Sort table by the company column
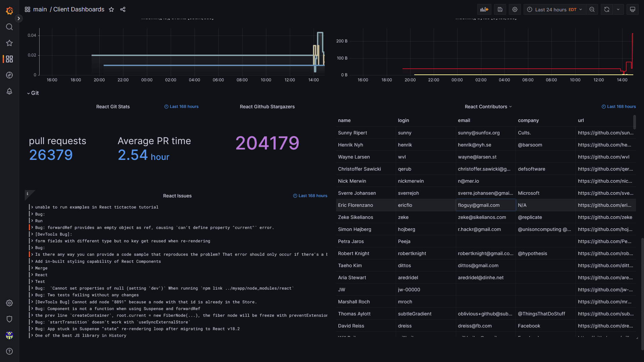Image resolution: width=644 pixels, height=362 pixels. [528, 120]
